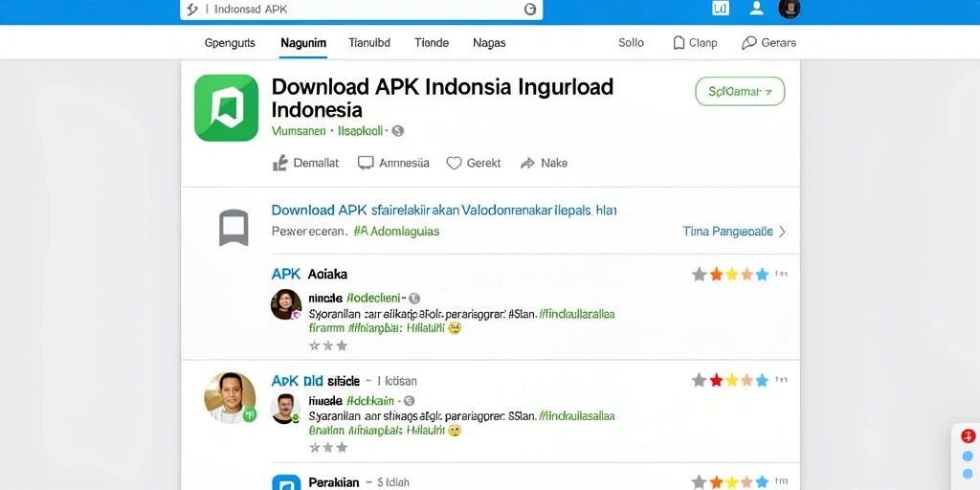This screenshot has height=490, width=980.
Task: Open the Tianuibd tab
Action: (369, 43)
